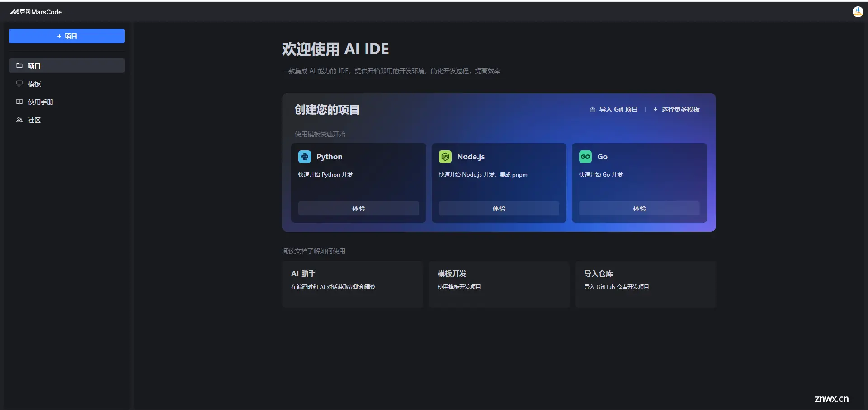
Task: Click the Node.js logo icon
Action: tap(445, 157)
